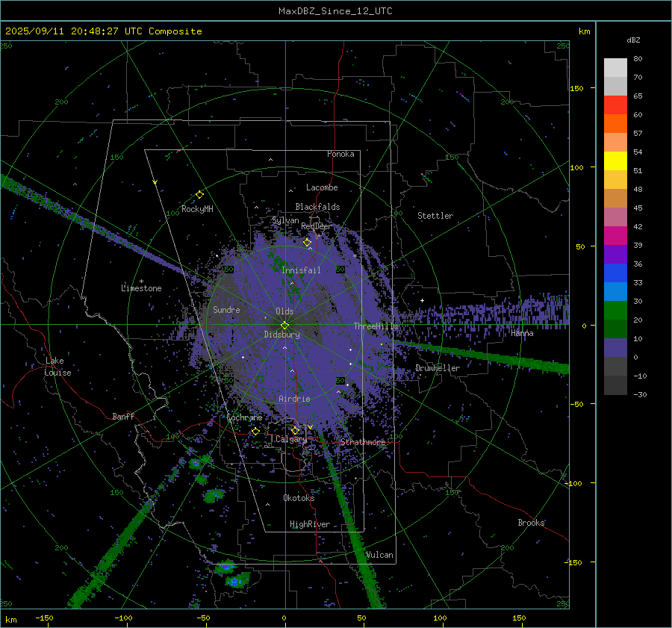The image size is (672, 628).
Task: Click the HighRiver city label
Action: [310, 524]
